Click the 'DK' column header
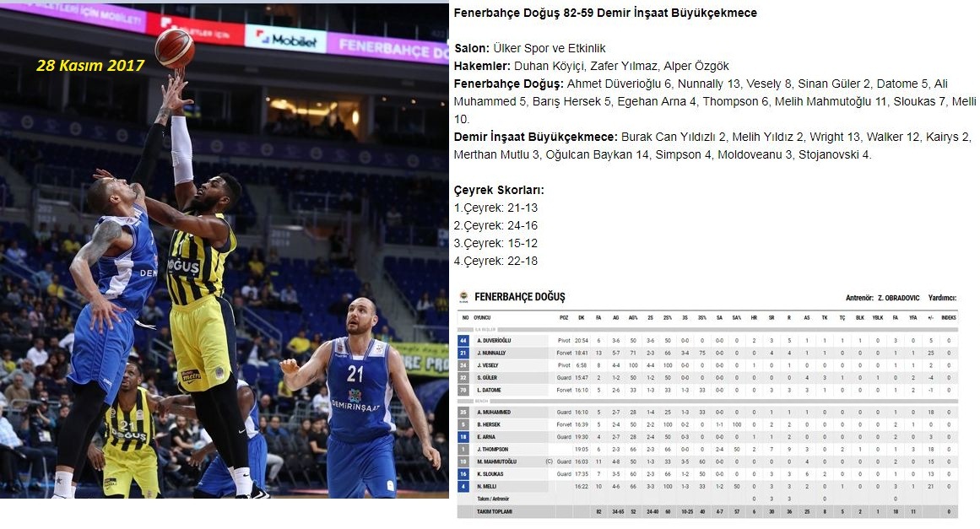Image resolution: width=980 pixels, height=529 pixels. coord(582,318)
